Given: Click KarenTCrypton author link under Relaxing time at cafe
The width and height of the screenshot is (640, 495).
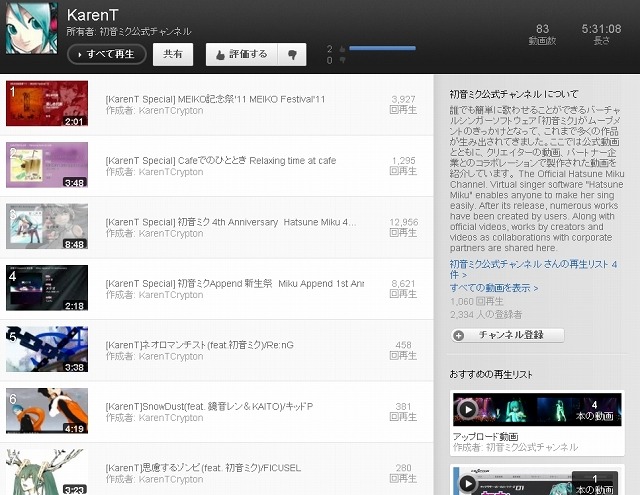Looking at the screenshot, I should click(171, 172).
